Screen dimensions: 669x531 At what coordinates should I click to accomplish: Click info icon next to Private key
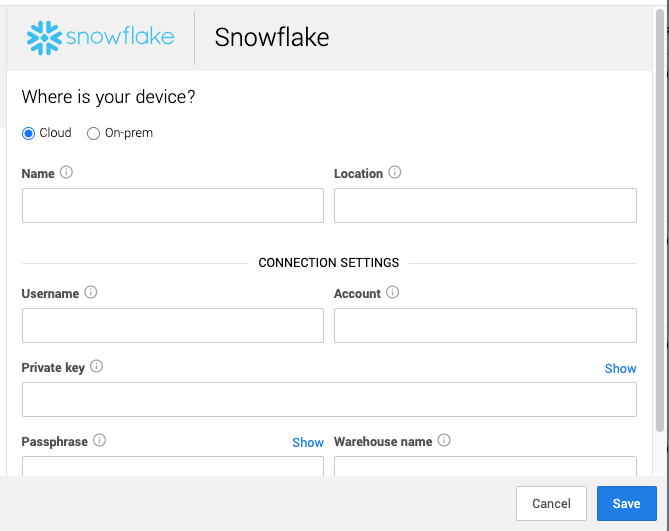click(x=97, y=367)
